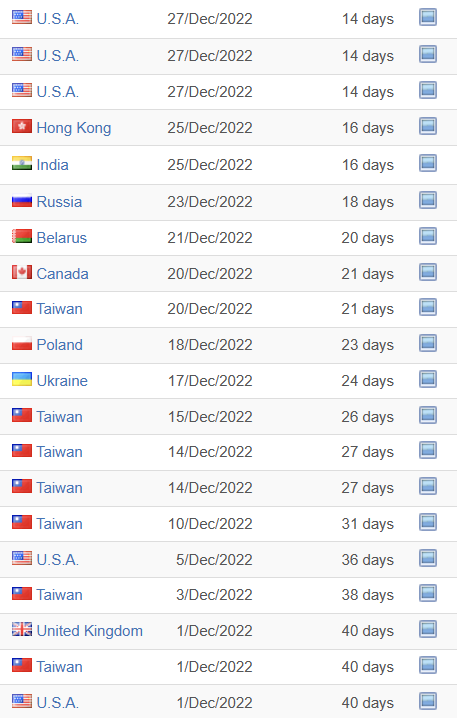Open details icon for Russia entry
The image size is (460, 718).
click(x=430, y=201)
